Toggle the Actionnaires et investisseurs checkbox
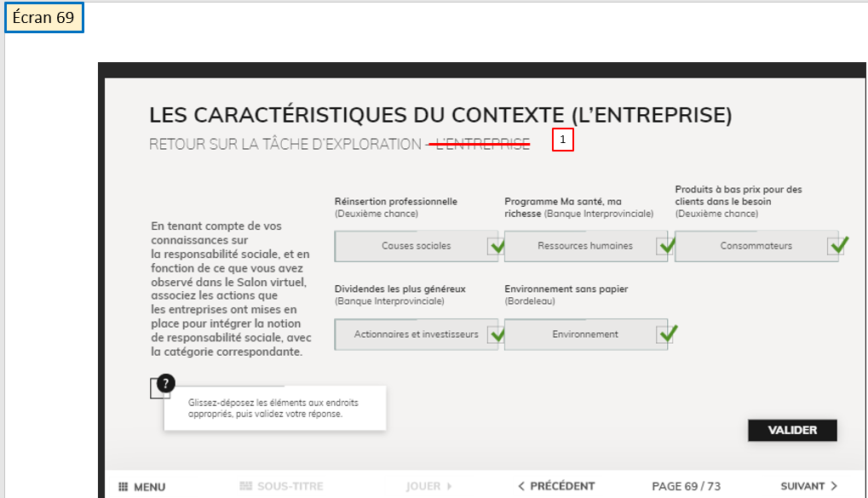The width and height of the screenshot is (868, 498). coord(496,335)
